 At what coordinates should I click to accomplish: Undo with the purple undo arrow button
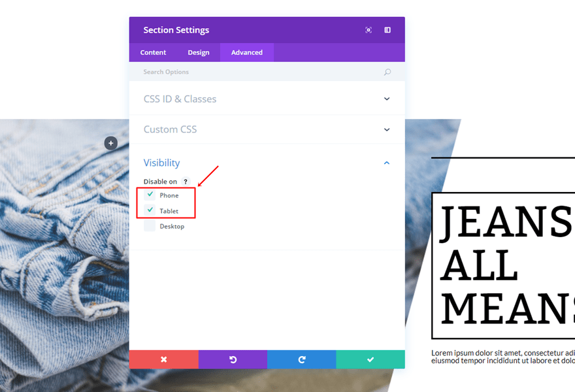[233, 359]
